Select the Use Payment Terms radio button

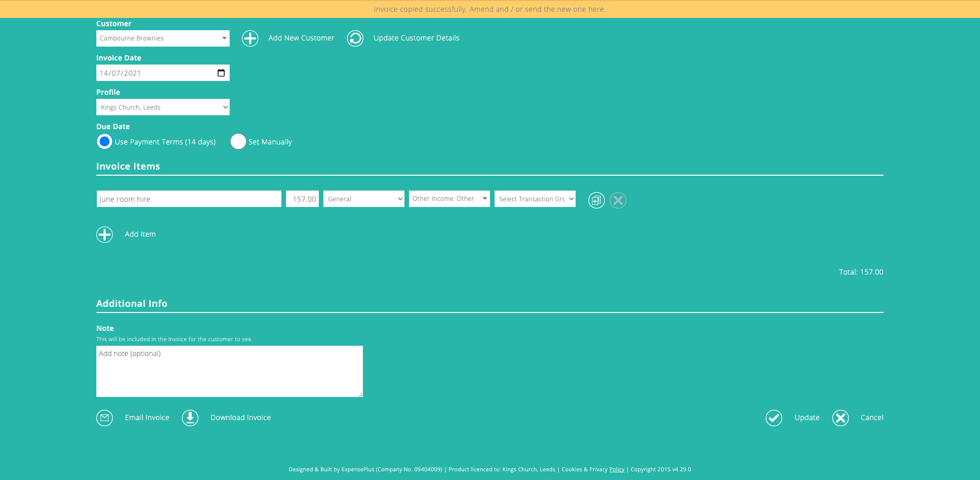click(104, 141)
